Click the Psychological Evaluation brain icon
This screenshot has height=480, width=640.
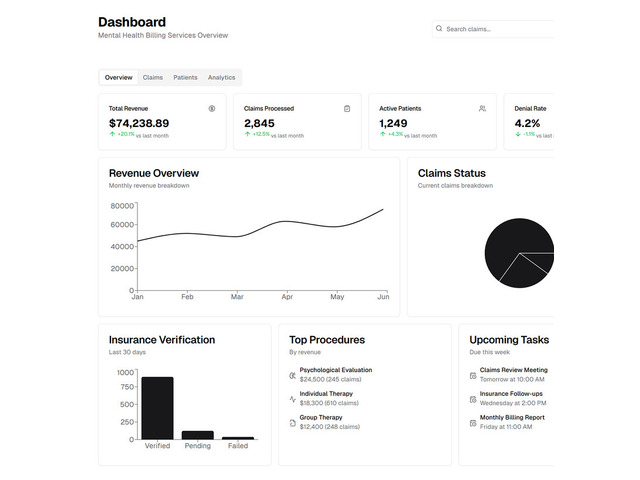tap(292, 375)
